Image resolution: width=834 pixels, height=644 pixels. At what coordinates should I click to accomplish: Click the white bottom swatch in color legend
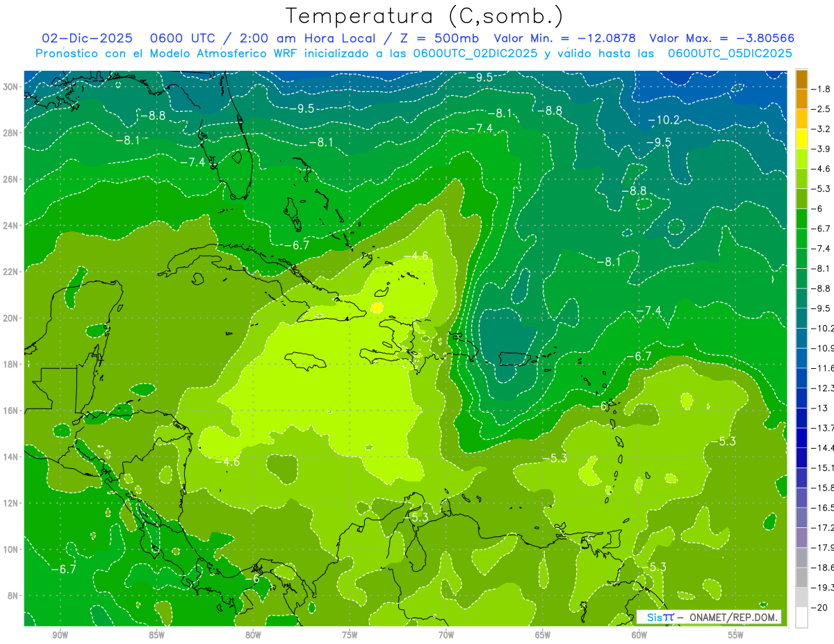801,618
